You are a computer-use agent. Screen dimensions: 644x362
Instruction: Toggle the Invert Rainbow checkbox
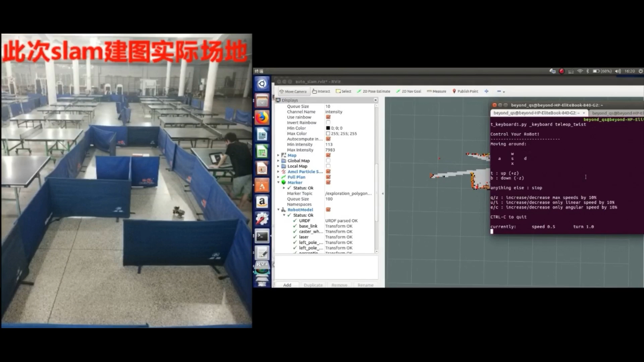(328, 123)
